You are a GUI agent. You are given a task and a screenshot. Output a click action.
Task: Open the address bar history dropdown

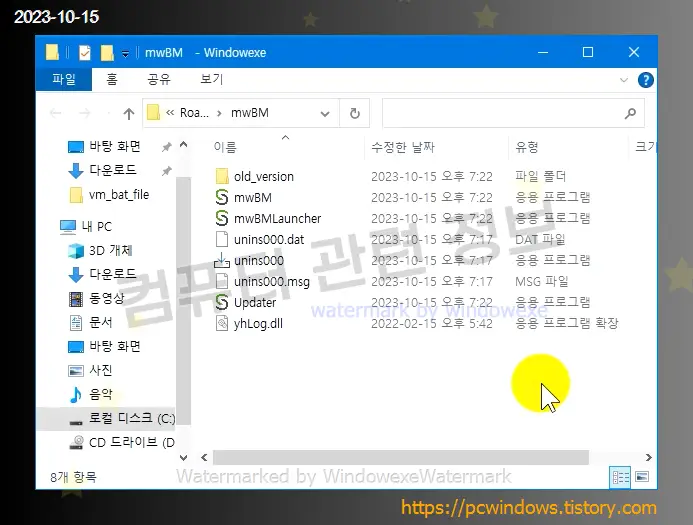click(x=325, y=114)
